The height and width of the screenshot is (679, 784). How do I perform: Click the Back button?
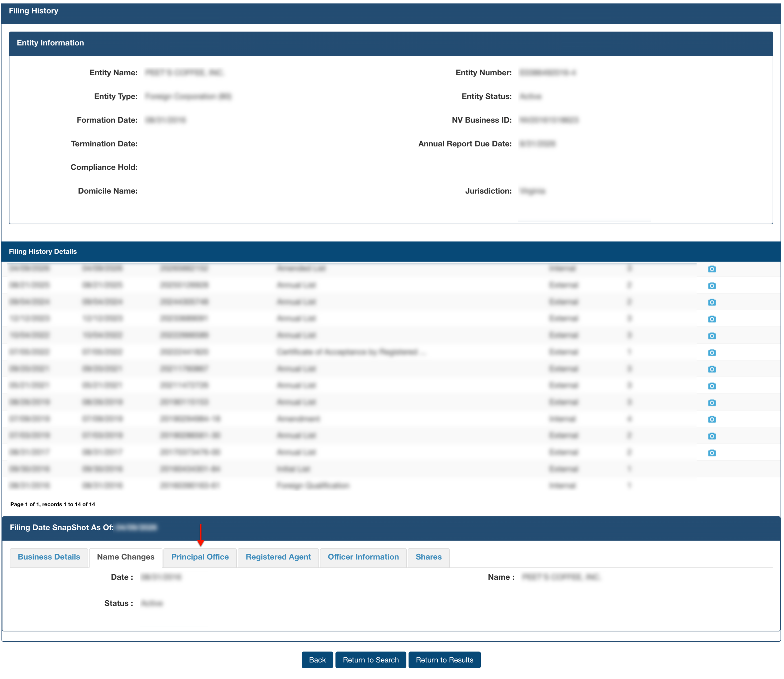tap(317, 660)
